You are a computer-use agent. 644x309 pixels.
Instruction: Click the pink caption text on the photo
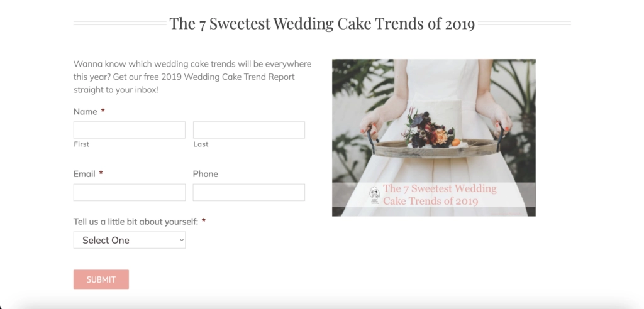(x=439, y=195)
